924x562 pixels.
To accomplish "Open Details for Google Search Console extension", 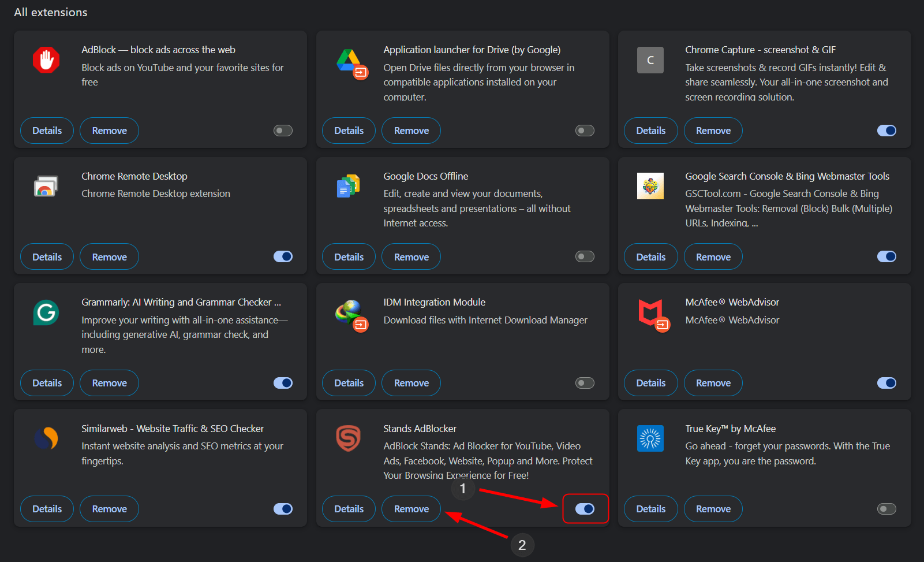I will coord(650,257).
